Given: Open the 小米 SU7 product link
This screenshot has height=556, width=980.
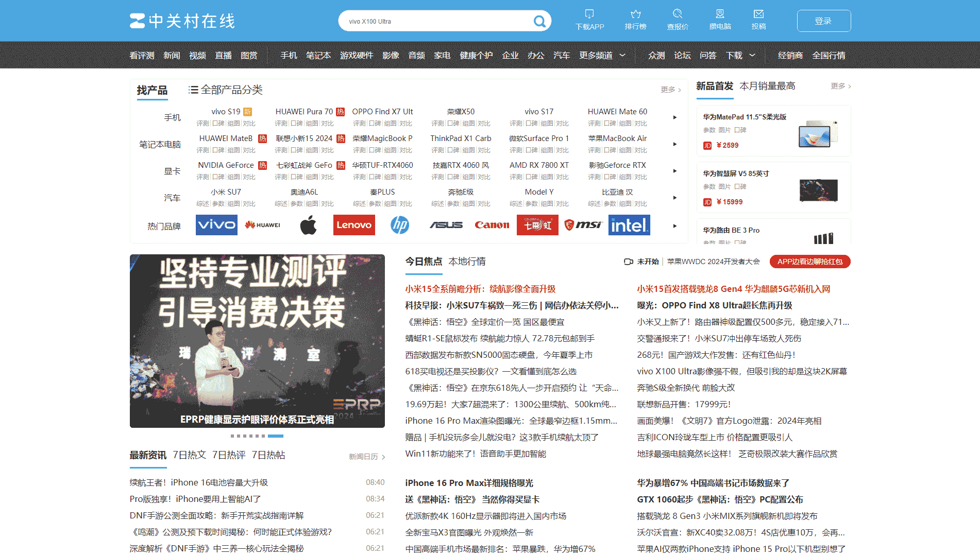Looking at the screenshot, I should 226,192.
